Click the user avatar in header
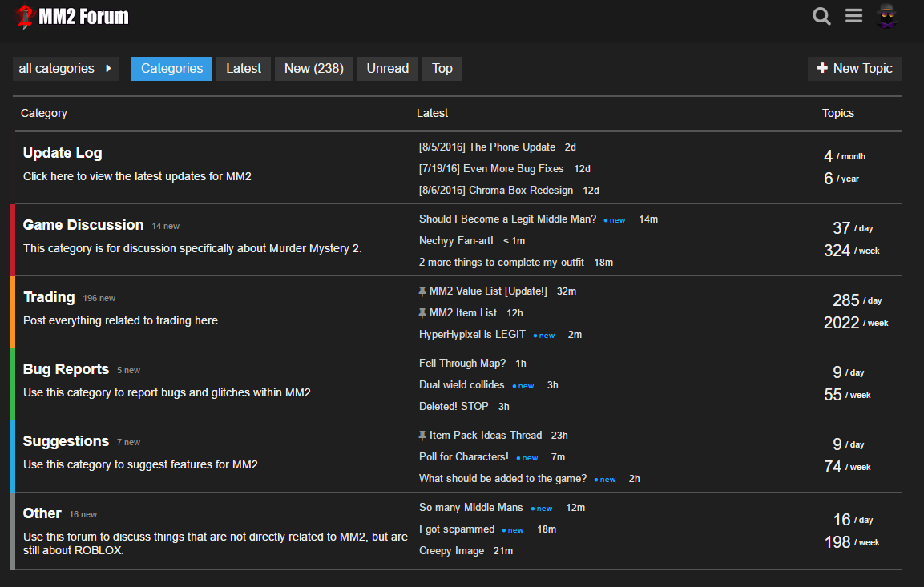 pos(886,16)
